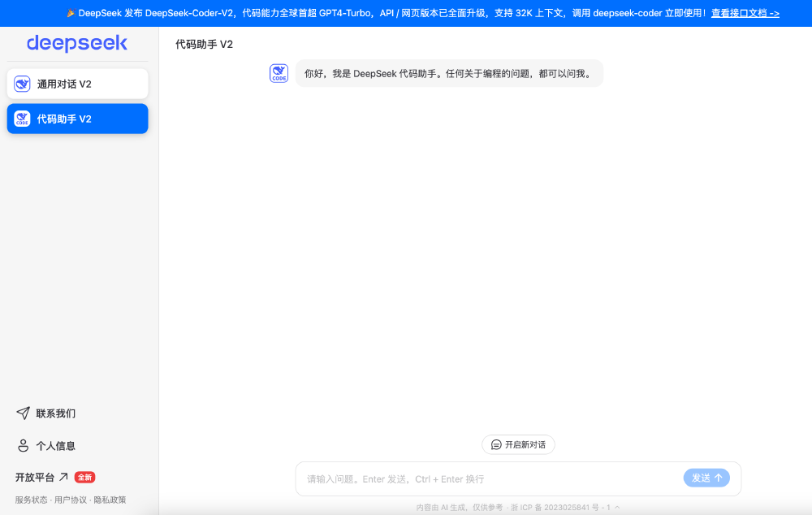Visit the 开放平台 open platform

(x=36, y=477)
